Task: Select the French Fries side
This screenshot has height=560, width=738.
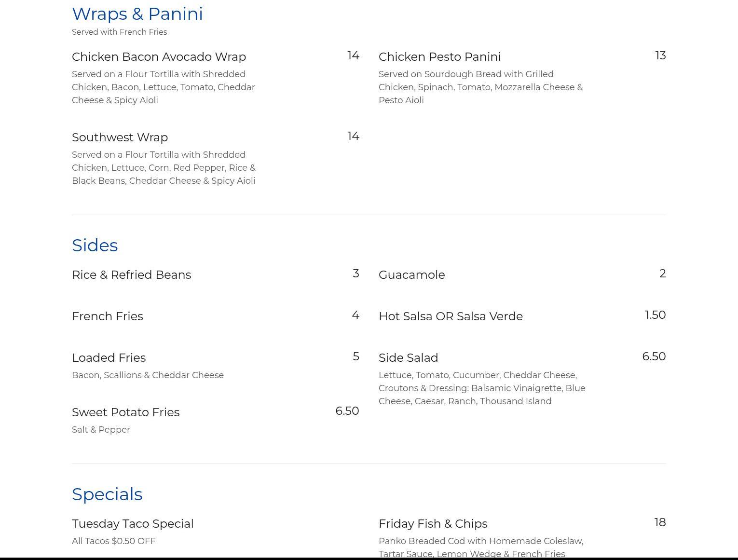Action: point(107,316)
